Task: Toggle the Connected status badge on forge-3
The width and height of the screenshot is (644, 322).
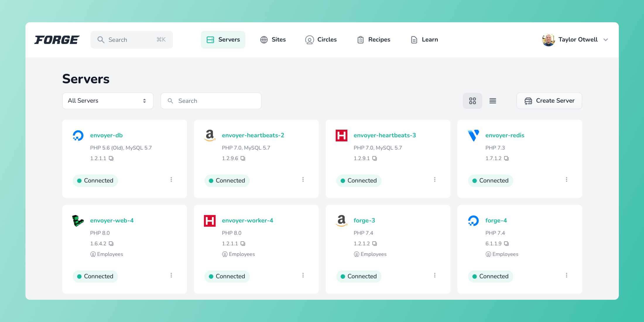Action: 359,276
